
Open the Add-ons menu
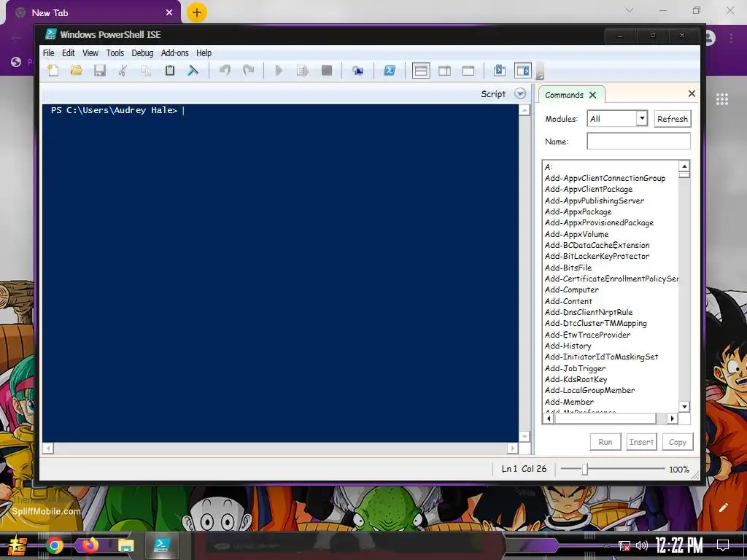pyautogui.click(x=175, y=52)
